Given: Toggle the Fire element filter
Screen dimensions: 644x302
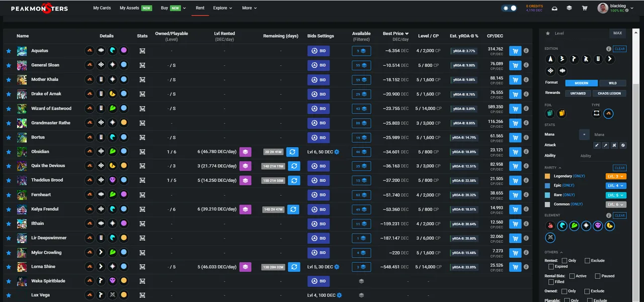Looking at the screenshot, I should point(550,226).
